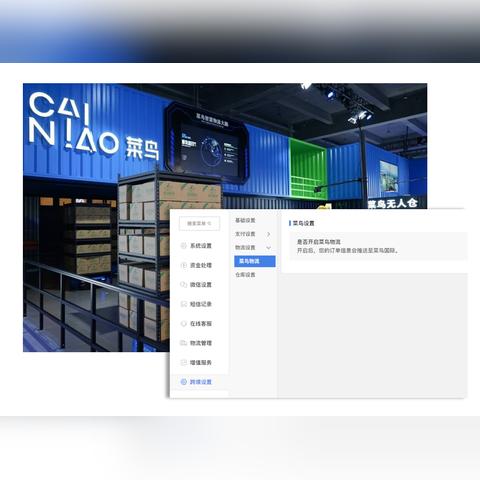Click the 系统设置 sidebar icon

(x=183, y=246)
